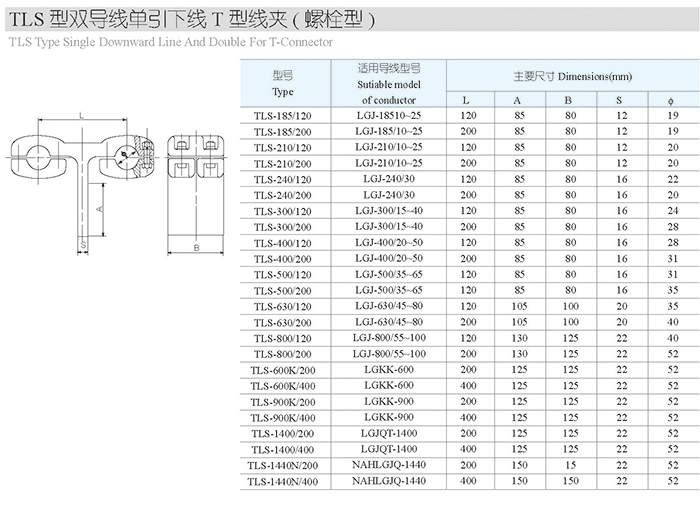Viewport: 700px width, 505px height.
Task: Click the clamp end view drawing
Action: [x=197, y=185]
